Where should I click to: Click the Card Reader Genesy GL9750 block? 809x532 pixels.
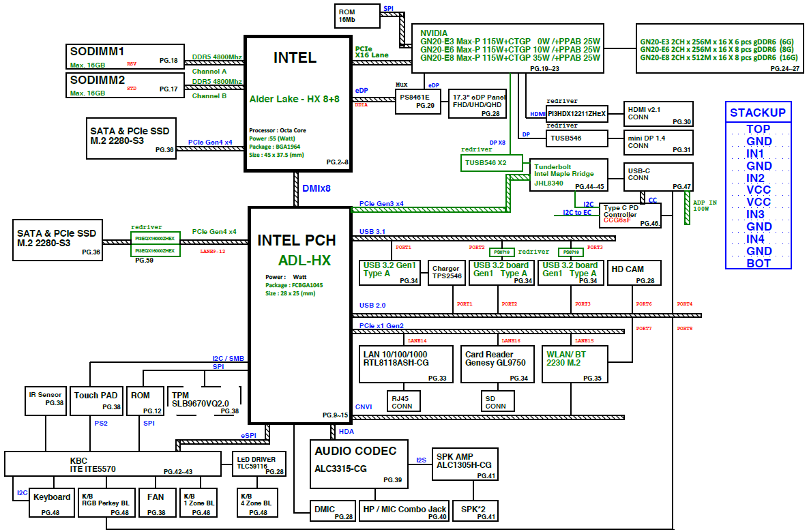(x=497, y=364)
